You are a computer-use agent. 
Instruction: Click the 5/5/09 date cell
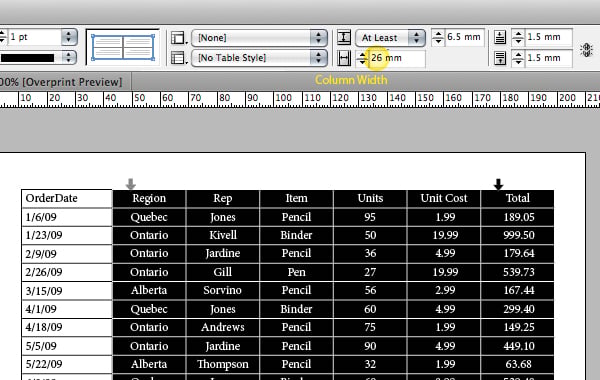(x=67, y=346)
